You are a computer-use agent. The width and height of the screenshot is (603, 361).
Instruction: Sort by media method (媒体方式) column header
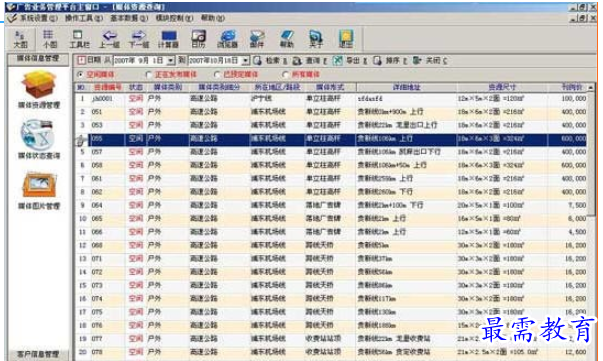330,87
